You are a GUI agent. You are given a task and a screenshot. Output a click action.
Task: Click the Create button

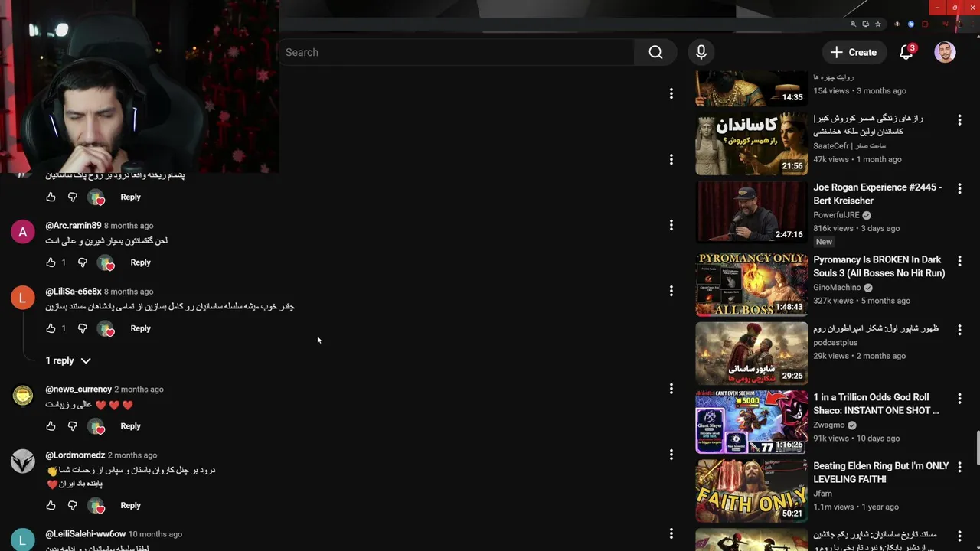854,52
